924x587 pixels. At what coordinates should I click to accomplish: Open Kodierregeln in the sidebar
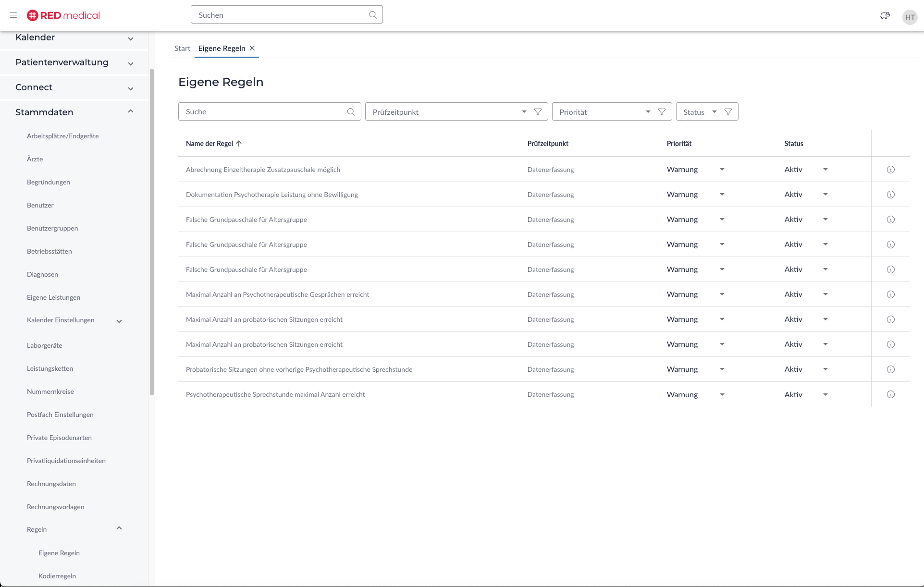pyautogui.click(x=57, y=576)
